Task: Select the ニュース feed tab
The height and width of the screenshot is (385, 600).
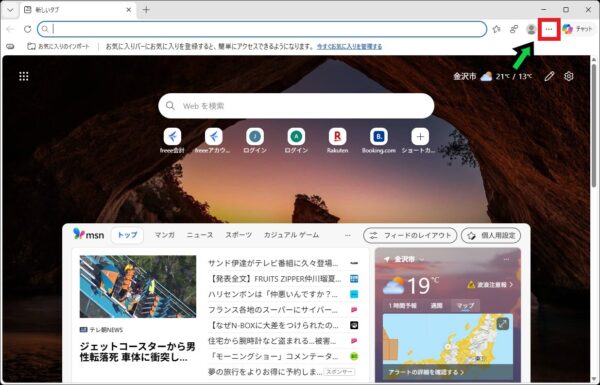Action: point(200,235)
